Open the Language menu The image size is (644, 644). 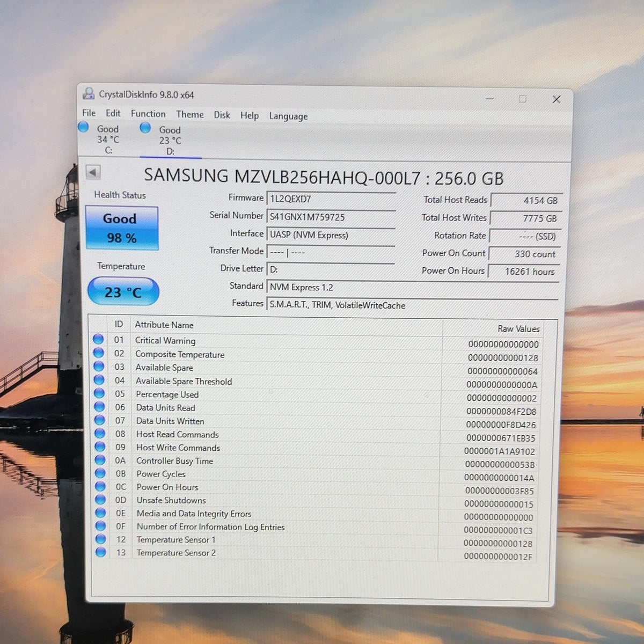(x=288, y=116)
